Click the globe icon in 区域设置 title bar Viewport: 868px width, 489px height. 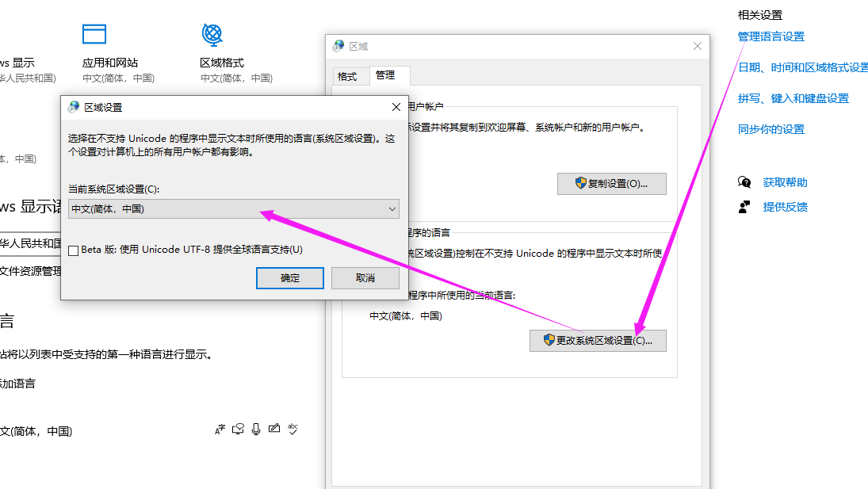(74, 107)
